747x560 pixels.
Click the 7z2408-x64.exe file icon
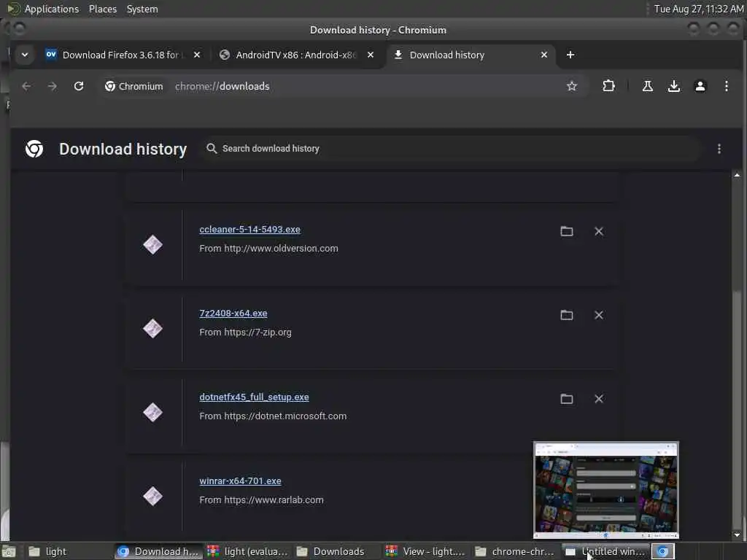[x=152, y=329]
